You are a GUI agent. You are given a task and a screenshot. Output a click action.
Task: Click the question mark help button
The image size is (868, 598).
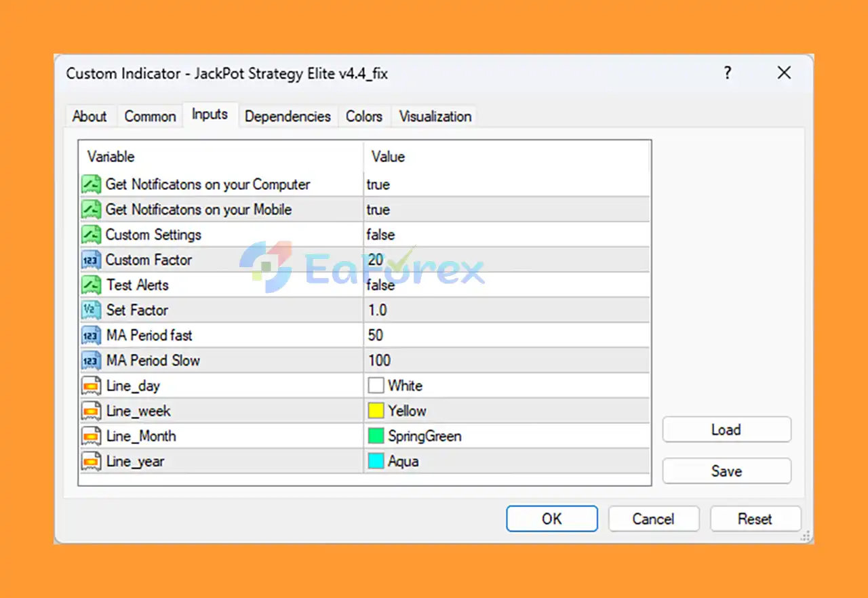(728, 73)
